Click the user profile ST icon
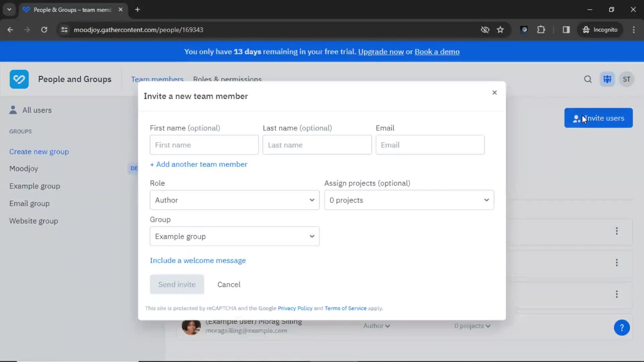Image resolution: width=644 pixels, height=362 pixels. [x=627, y=79]
